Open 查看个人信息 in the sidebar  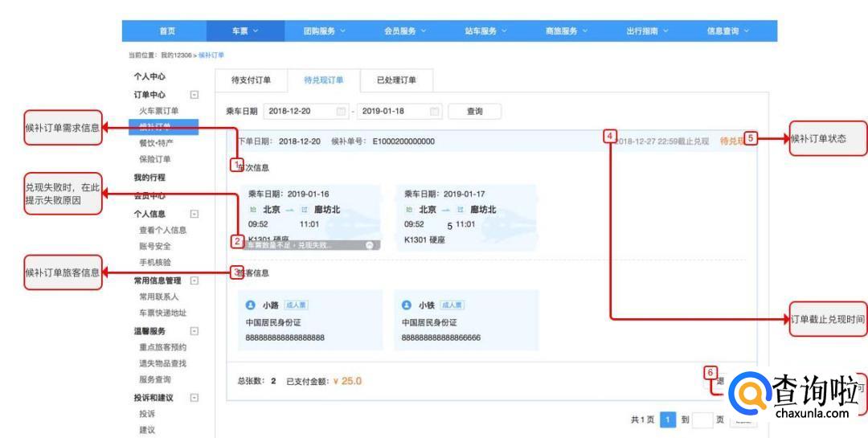click(162, 230)
